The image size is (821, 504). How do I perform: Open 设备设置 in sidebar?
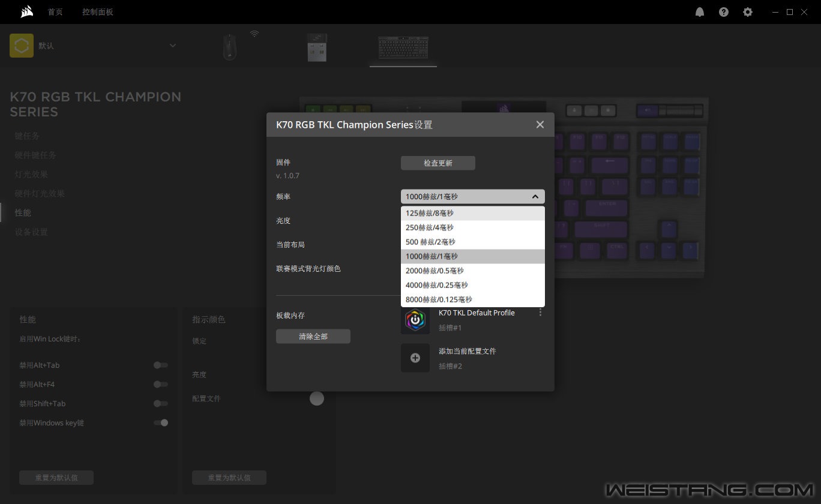click(x=31, y=232)
